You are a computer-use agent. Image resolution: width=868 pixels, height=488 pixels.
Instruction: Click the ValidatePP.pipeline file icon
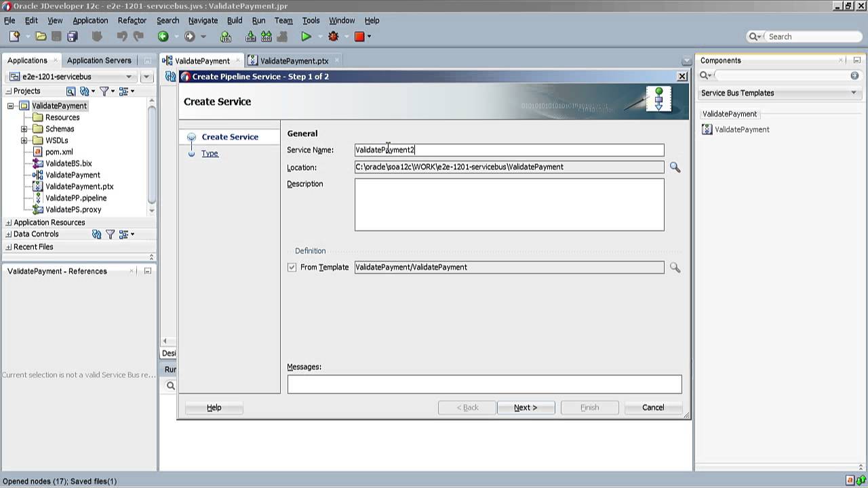38,198
